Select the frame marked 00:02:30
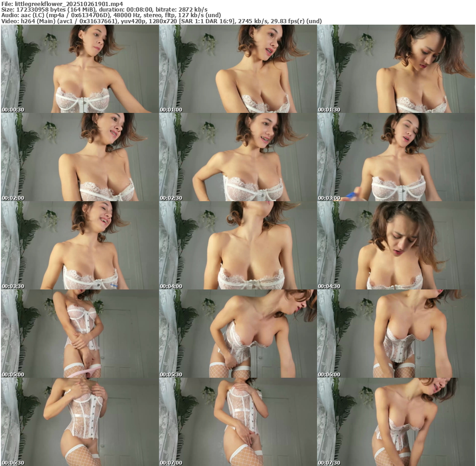 pos(238,157)
